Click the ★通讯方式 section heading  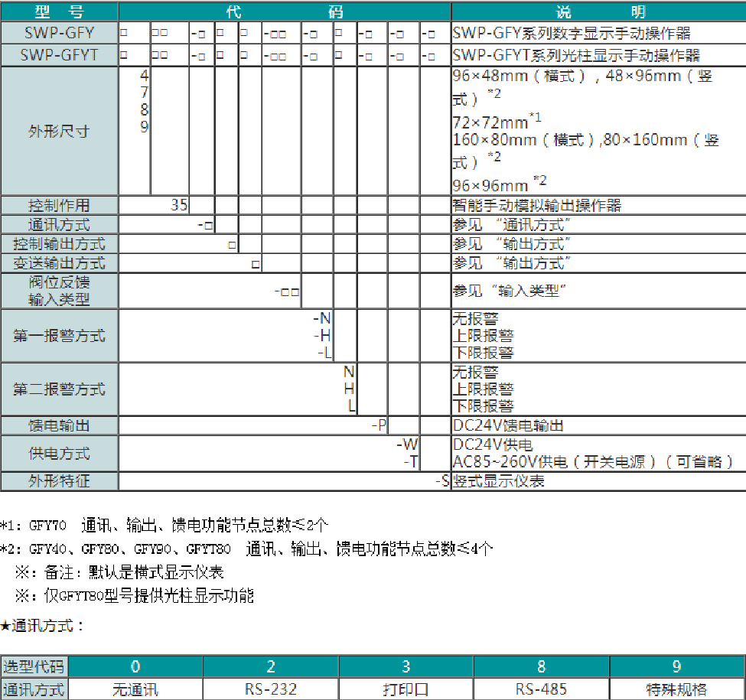(42, 625)
